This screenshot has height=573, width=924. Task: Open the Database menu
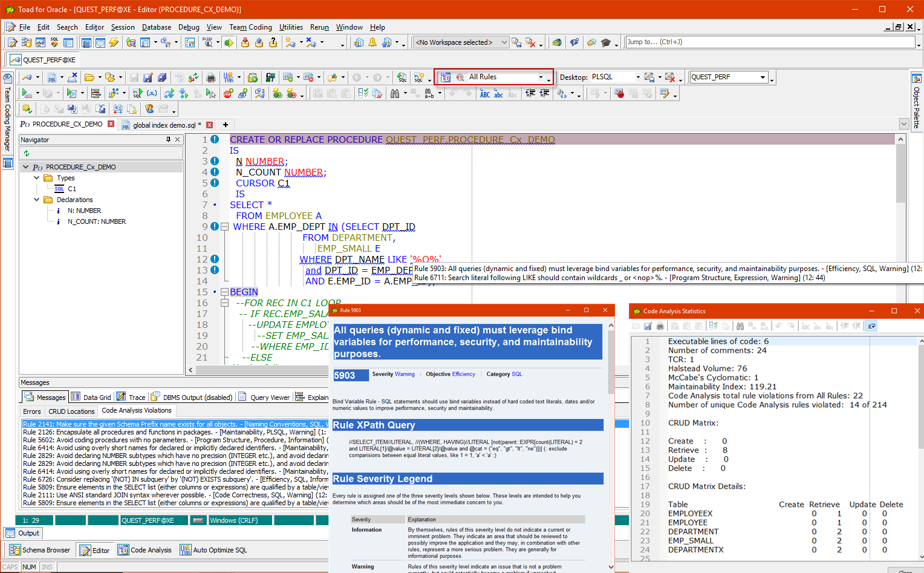(x=157, y=27)
